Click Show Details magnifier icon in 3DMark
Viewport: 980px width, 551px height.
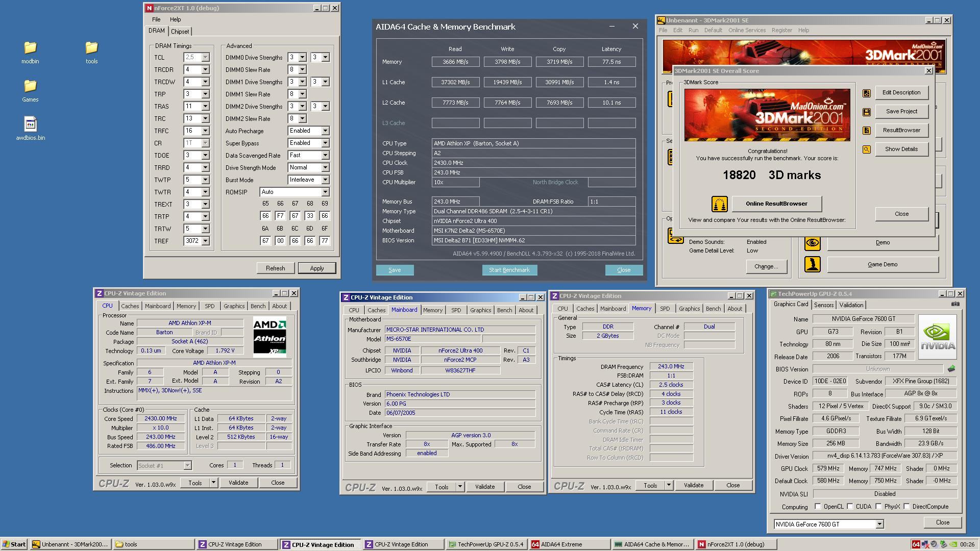click(x=866, y=149)
